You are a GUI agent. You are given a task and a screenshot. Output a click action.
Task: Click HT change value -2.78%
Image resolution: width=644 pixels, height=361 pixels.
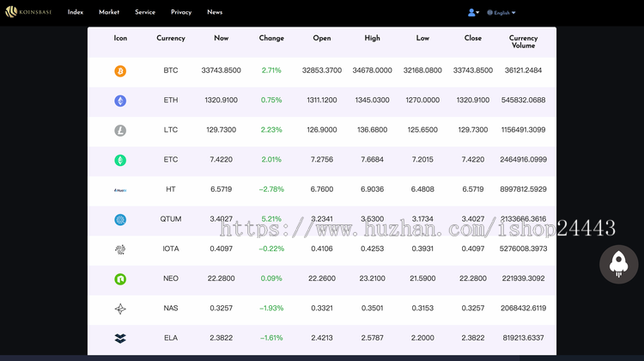point(271,189)
